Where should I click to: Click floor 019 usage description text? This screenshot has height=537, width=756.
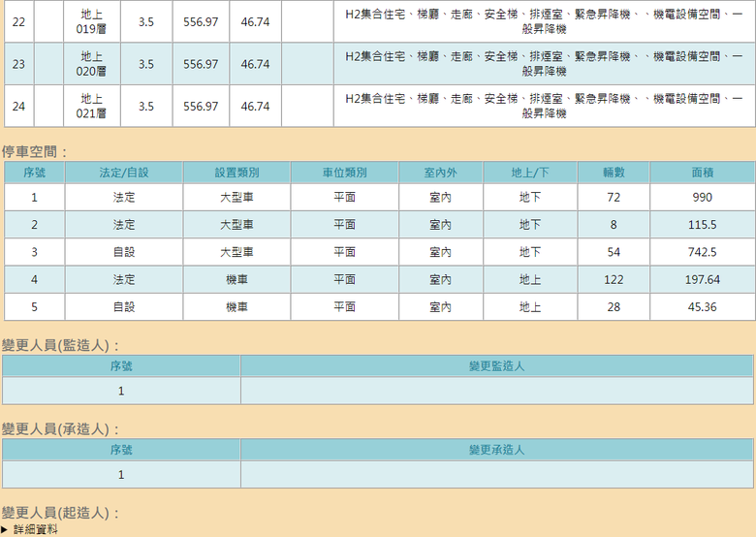544,21
